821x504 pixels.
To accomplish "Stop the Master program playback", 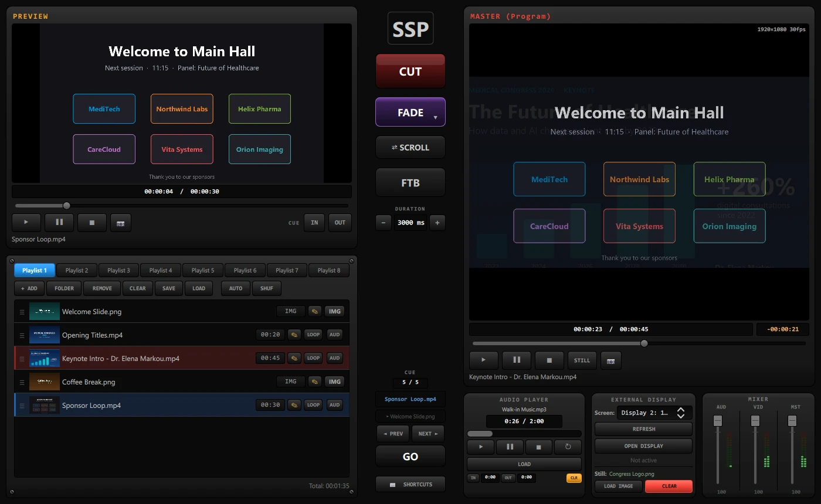I will tap(549, 360).
